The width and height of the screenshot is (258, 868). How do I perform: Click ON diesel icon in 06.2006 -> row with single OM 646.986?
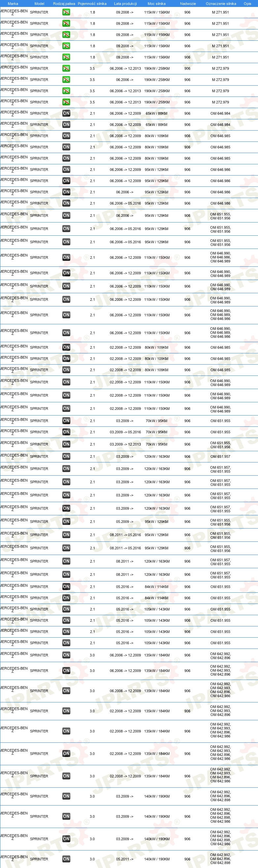66,192
